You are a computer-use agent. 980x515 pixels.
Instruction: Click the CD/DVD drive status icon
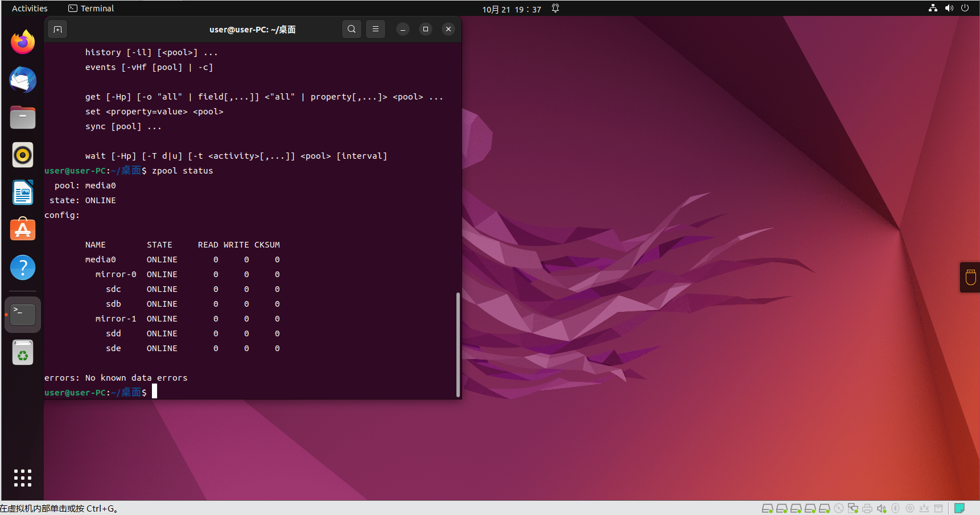point(838,508)
